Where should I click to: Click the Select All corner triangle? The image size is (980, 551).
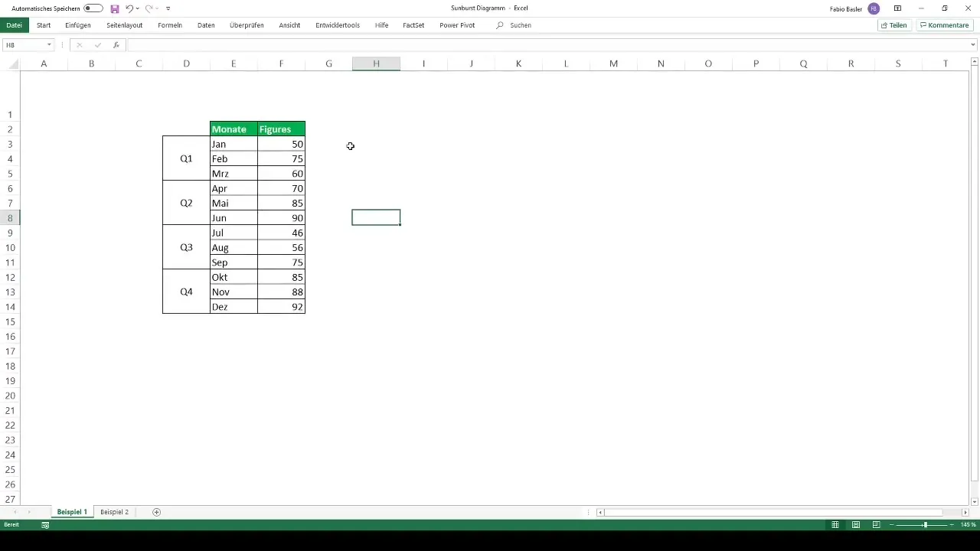tap(14, 64)
